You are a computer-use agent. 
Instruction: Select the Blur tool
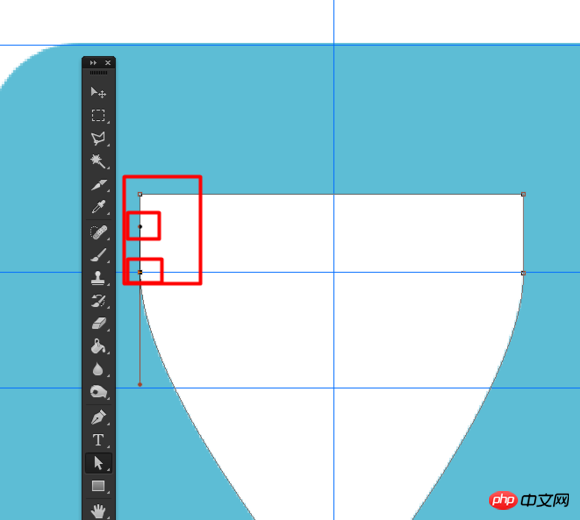[x=98, y=369]
